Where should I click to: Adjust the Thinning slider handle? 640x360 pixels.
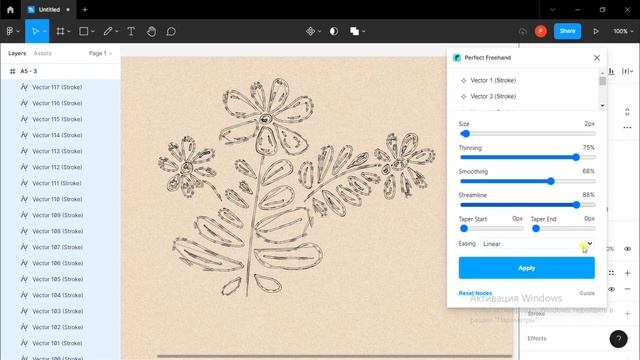tap(576, 157)
